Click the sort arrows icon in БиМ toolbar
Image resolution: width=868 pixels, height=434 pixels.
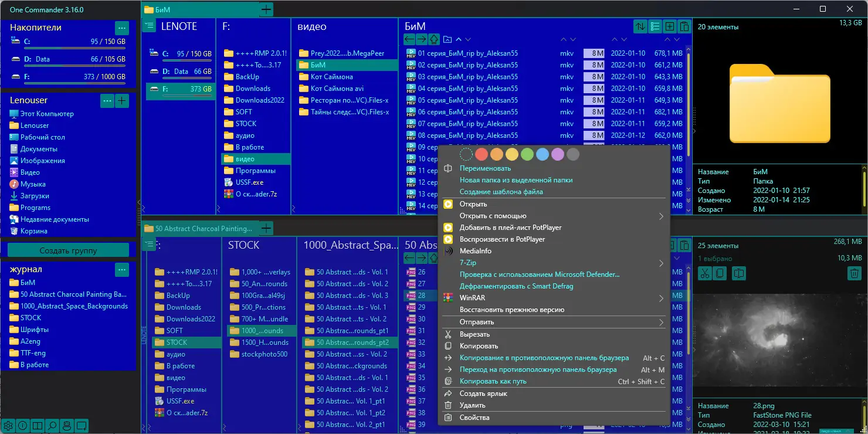pyautogui.click(x=640, y=26)
